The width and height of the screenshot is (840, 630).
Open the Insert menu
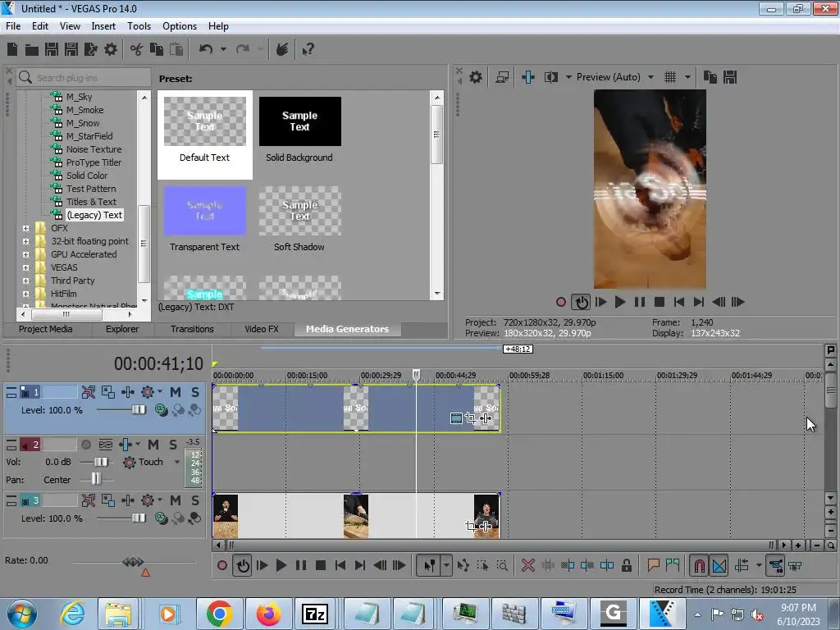(103, 26)
